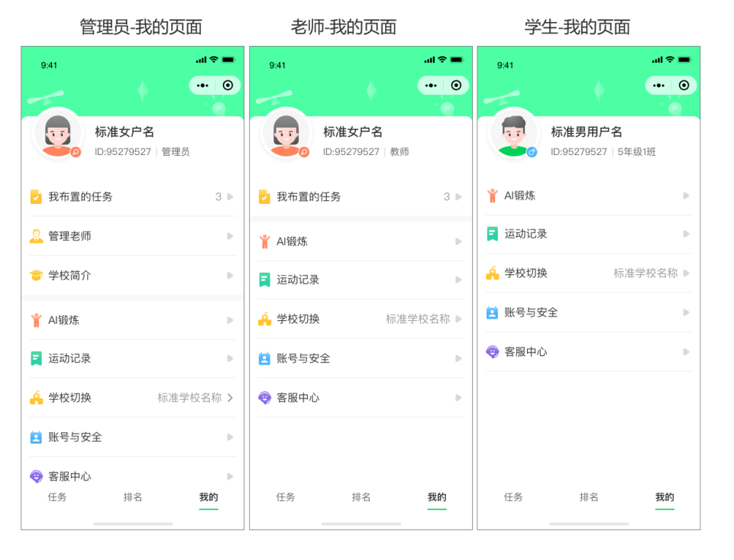Viewport: 734px width, 560px height.
Task: Click student page's 学校切换 icon
Action: click(493, 274)
